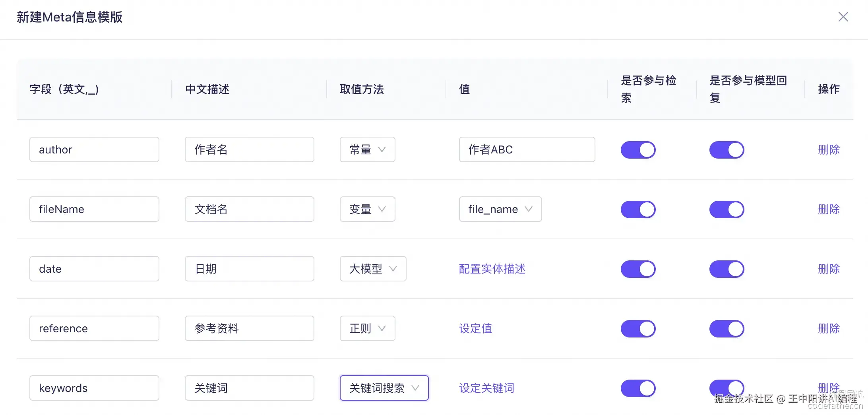Delete the author row via 删除
Screen dimensions: 868x415
coord(829,150)
